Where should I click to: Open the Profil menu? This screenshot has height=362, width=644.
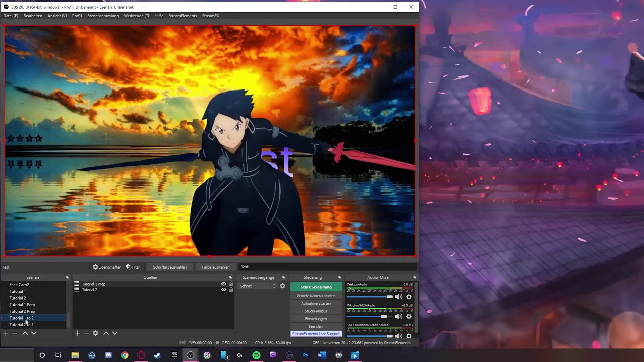click(x=77, y=16)
